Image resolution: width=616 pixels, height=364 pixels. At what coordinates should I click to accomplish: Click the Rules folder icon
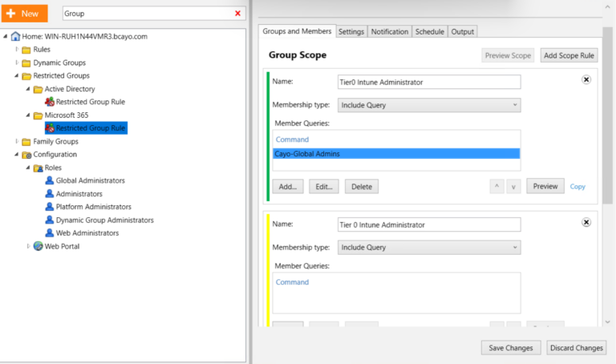tap(26, 50)
